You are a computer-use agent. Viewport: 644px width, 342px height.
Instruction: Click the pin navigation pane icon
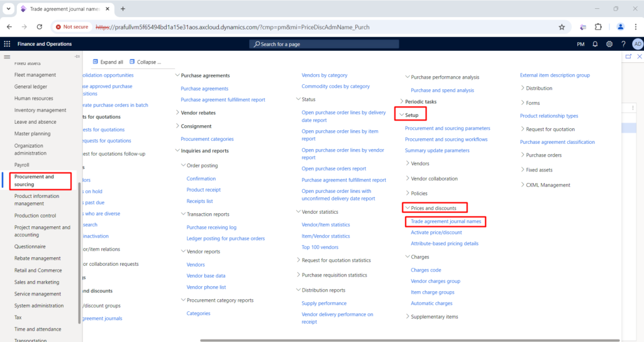click(x=77, y=57)
